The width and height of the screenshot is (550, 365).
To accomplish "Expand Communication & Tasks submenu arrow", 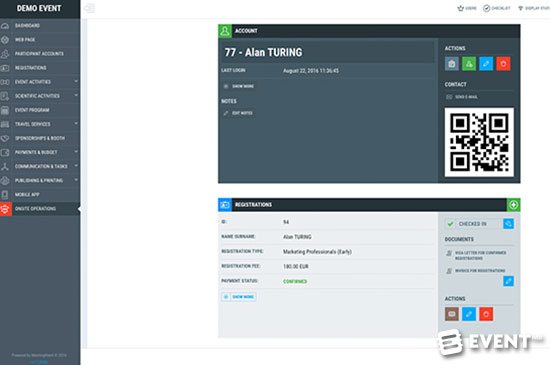I will (x=76, y=165).
